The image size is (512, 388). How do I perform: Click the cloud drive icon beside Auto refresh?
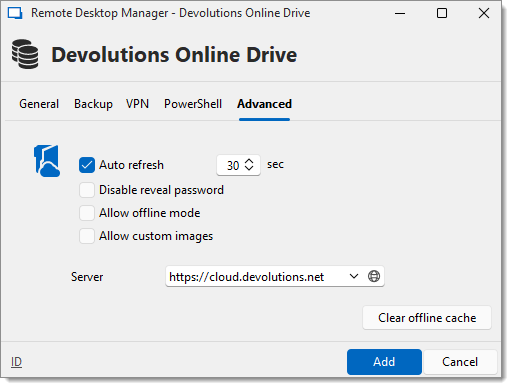[x=47, y=162]
